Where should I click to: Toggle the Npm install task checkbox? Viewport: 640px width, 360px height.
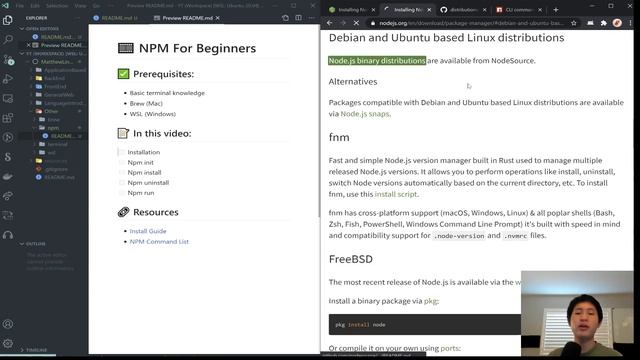[x=122, y=172]
